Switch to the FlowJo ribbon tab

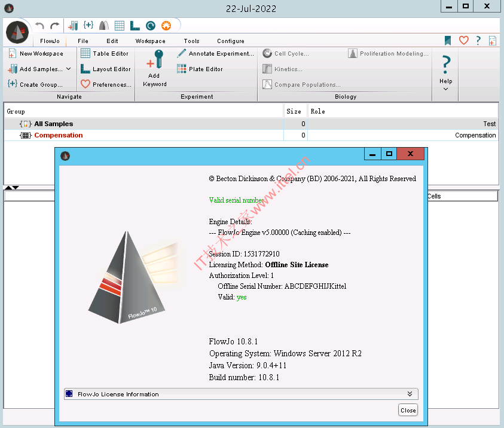(50, 41)
